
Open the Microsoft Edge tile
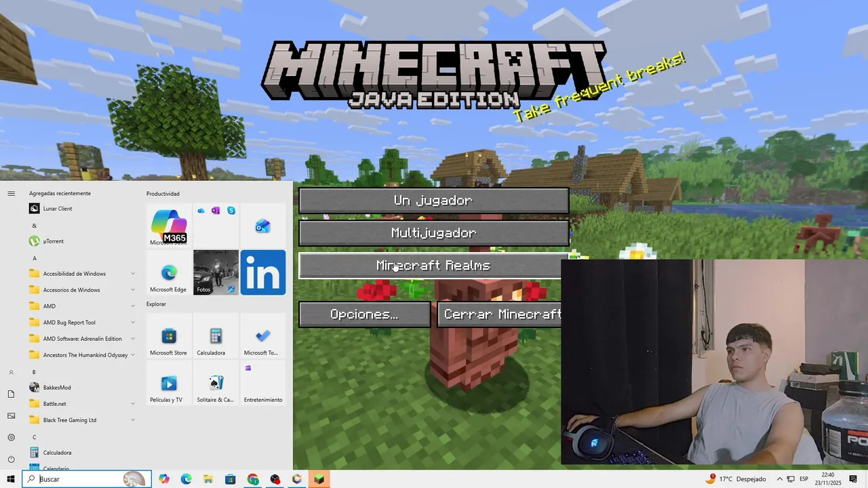tap(169, 272)
